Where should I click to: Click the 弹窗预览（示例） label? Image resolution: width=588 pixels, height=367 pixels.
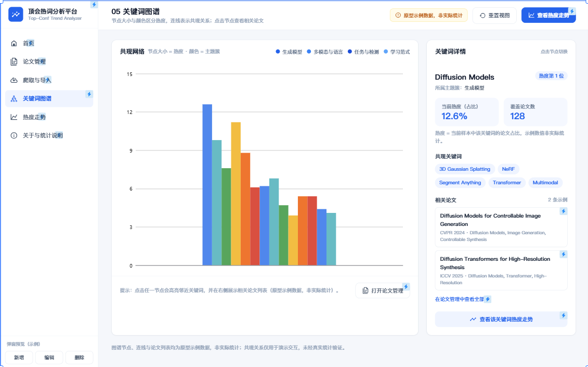pos(23,344)
